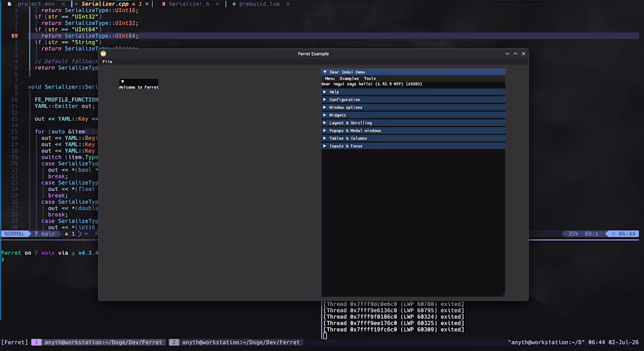Image resolution: width=644 pixels, height=351 pixels.
Task: Close the Serializer.h tab
Action: (x=217, y=4)
